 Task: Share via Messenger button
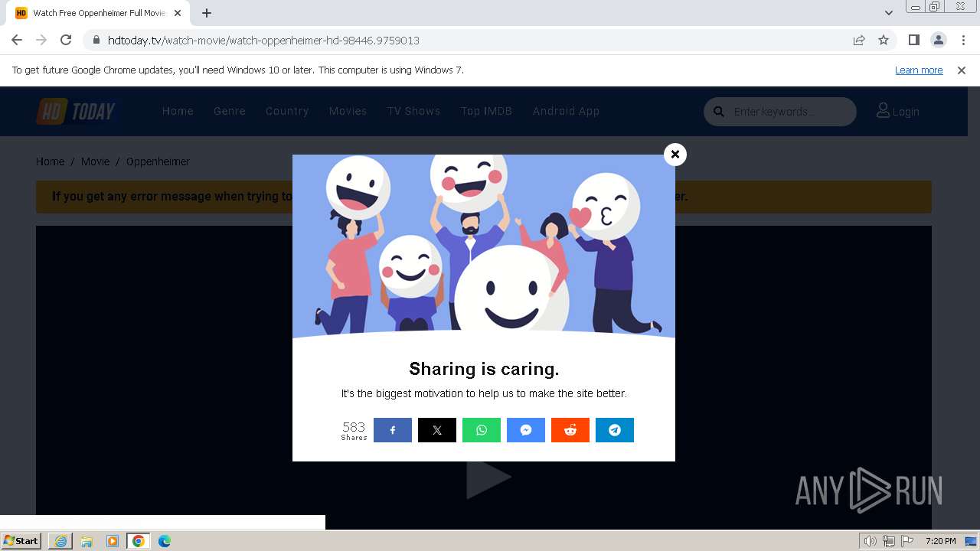(x=526, y=430)
